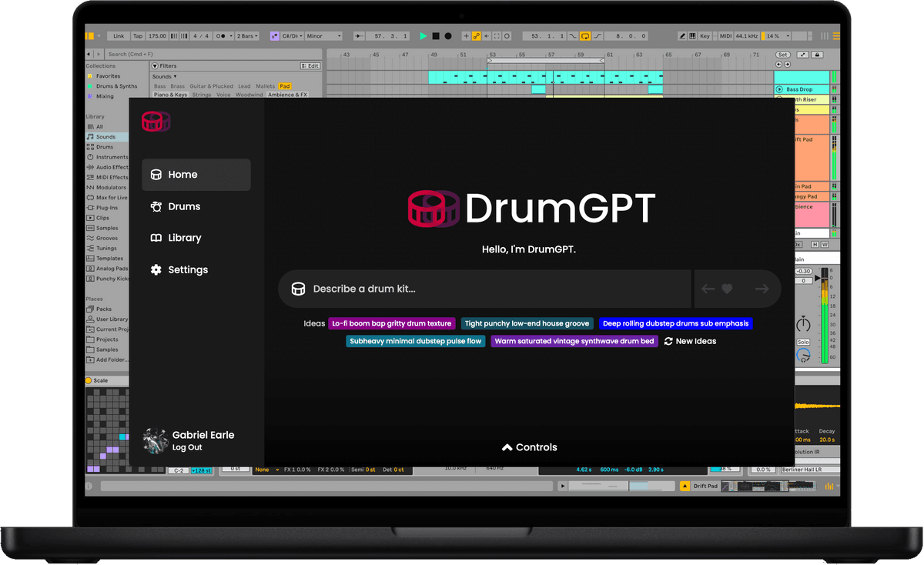Click the next arrow beside the prompt
The image size is (924, 565).
762,289
